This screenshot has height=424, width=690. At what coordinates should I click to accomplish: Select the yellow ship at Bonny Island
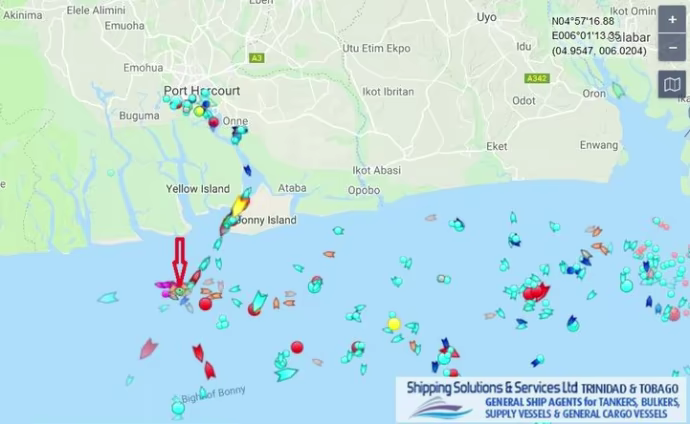click(x=239, y=206)
